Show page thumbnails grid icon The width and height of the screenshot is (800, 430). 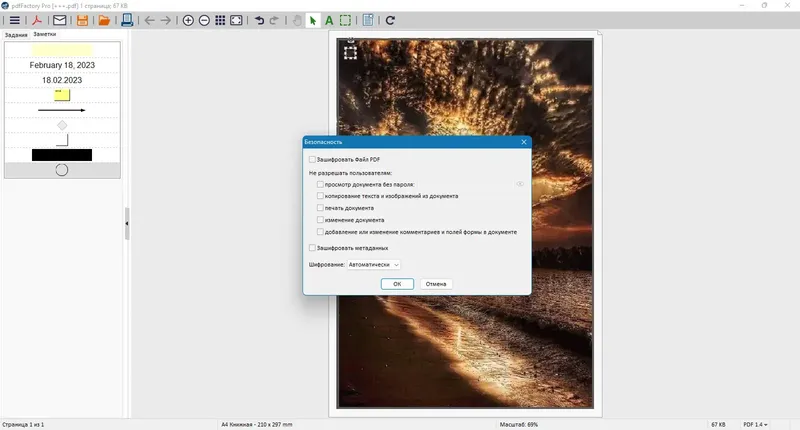[220, 20]
